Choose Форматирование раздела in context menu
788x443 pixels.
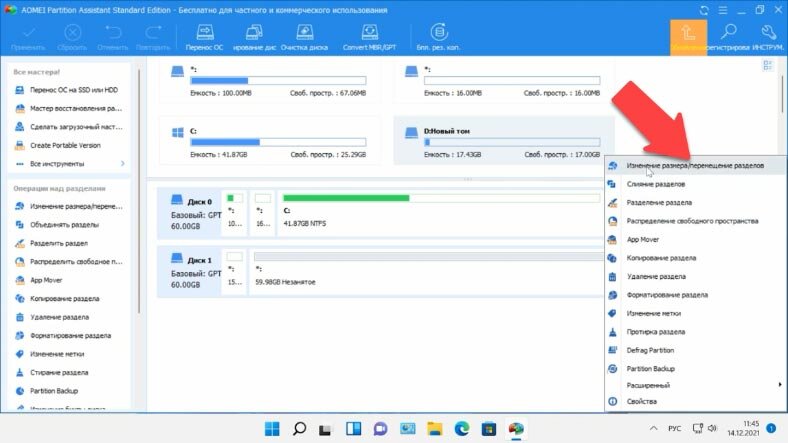pos(696,295)
